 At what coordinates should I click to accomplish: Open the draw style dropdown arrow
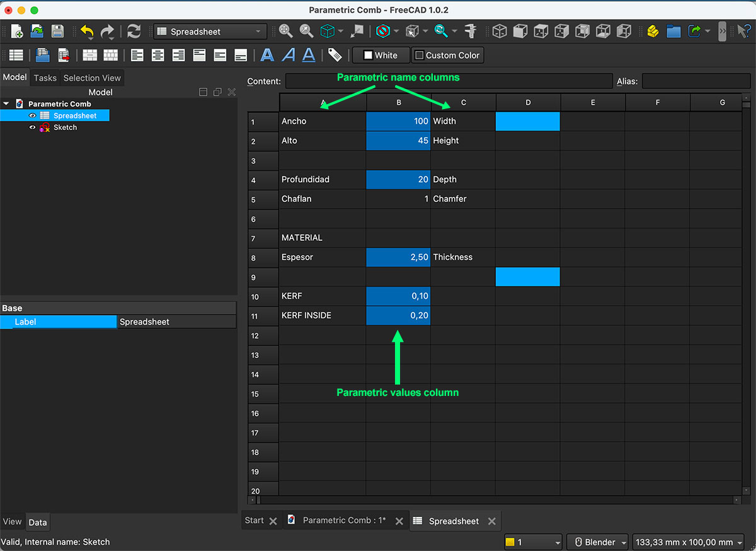396,31
